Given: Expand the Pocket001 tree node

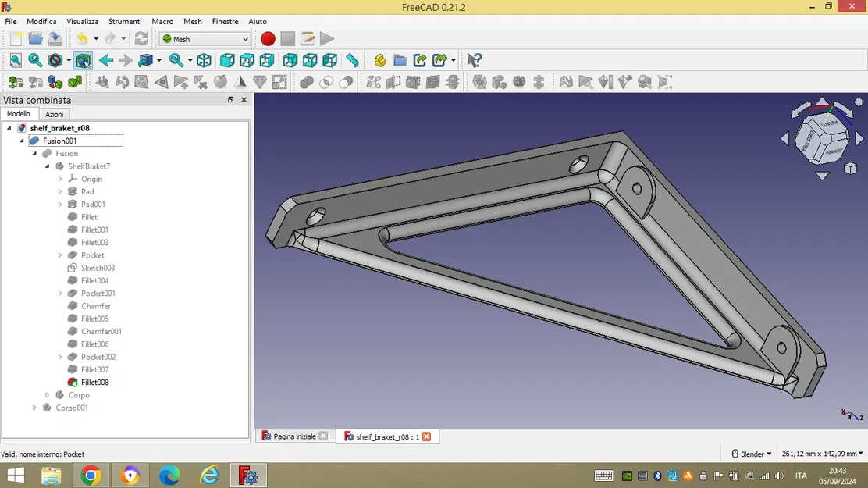Looking at the screenshot, I should pyautogui.click(x=60, y=294).
